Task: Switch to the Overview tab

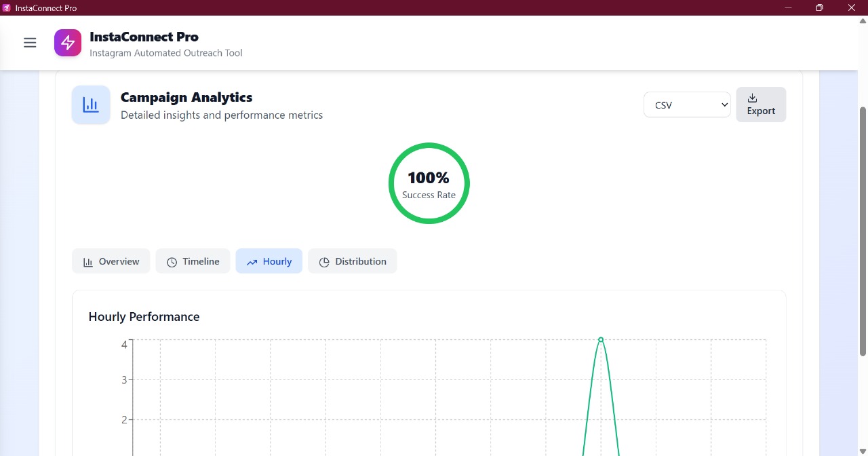Action: pyautogui.click(x=111, y=261)
